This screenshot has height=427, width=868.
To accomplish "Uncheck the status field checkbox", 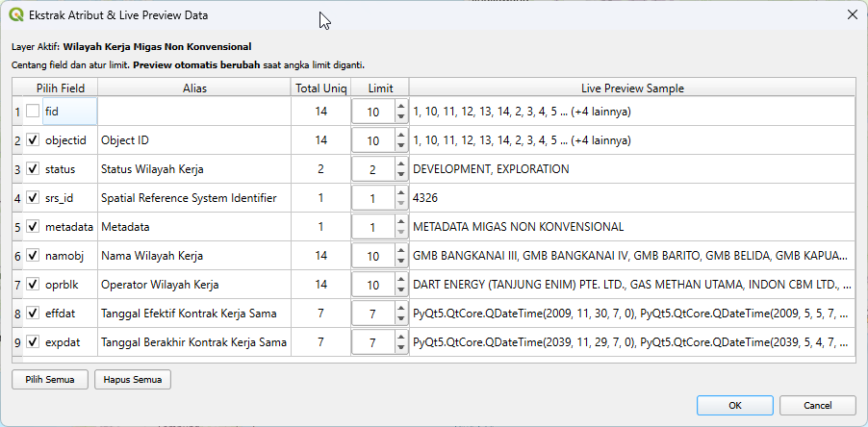I will coord(33,169).
